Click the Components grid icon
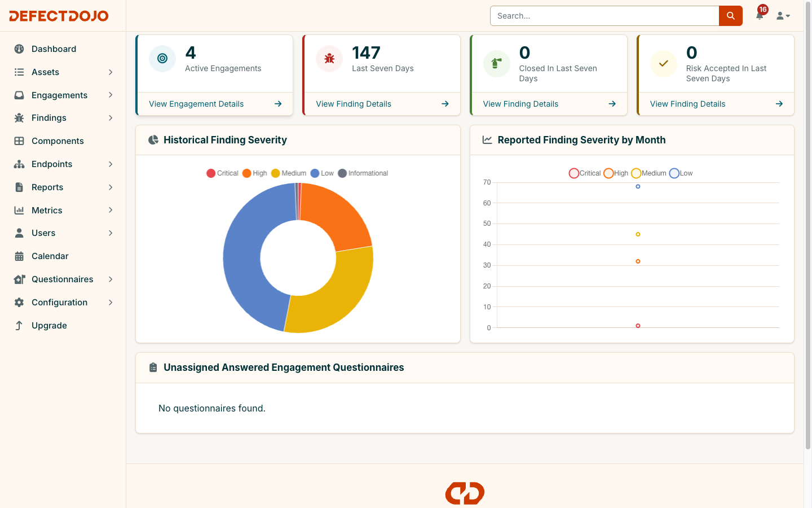The height and width of the screenshot is (508, 812). (x=19, y=141)
